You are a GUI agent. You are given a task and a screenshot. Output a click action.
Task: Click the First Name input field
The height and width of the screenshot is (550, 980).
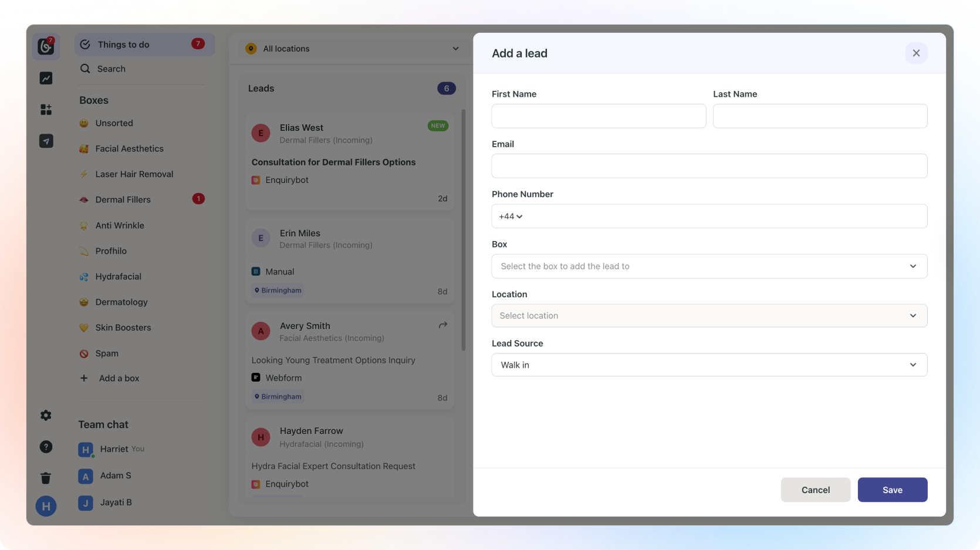click(599, 116)
